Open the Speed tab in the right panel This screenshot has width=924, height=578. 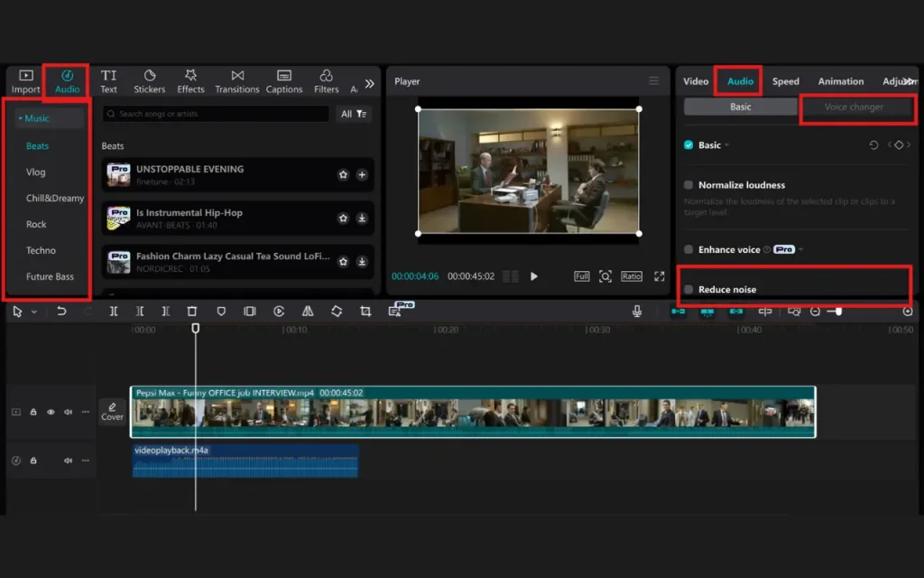(785, 80)
